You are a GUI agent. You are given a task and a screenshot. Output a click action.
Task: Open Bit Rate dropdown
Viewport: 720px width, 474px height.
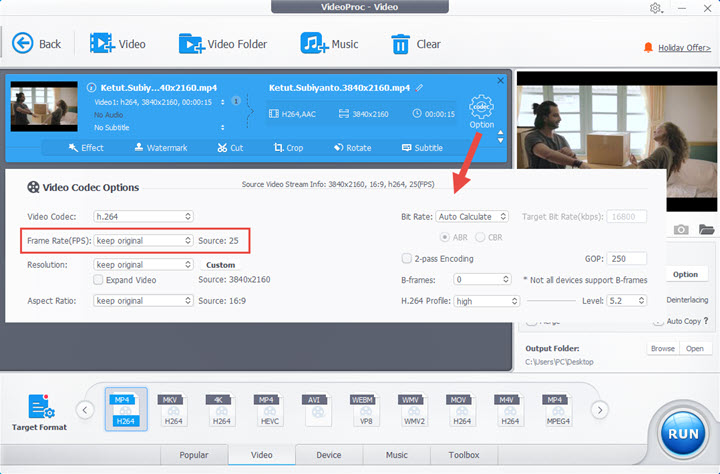click(x=472, y=216)
